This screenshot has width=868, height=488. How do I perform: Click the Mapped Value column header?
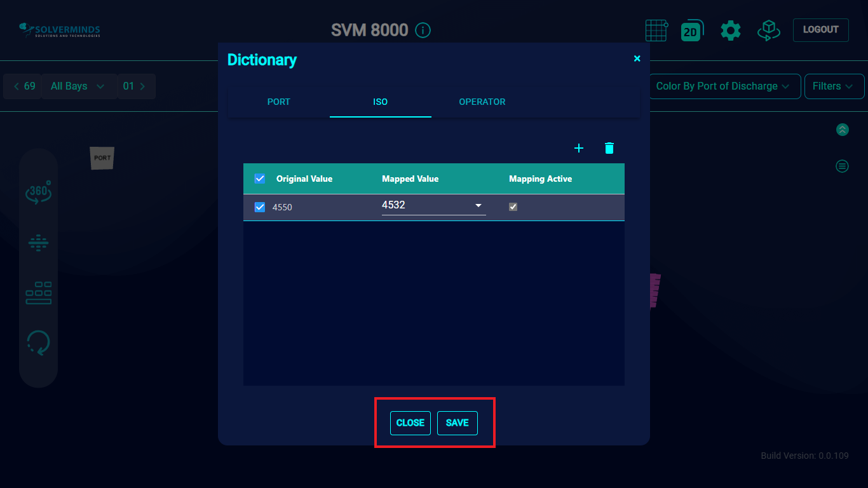point(410,179)
